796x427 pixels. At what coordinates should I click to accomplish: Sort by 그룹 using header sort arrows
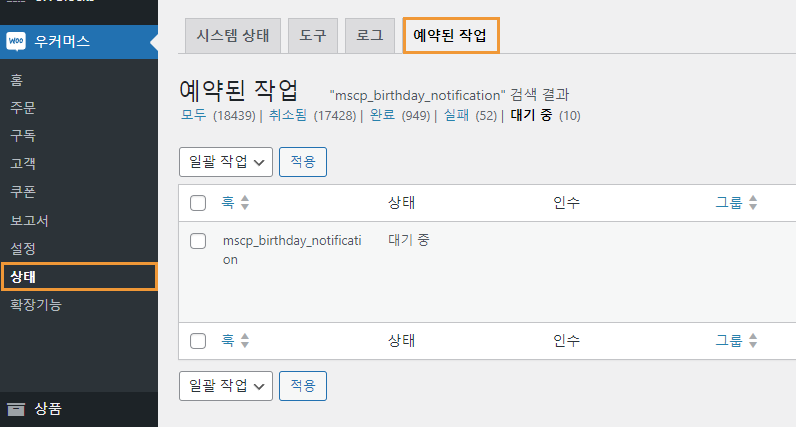753,203
